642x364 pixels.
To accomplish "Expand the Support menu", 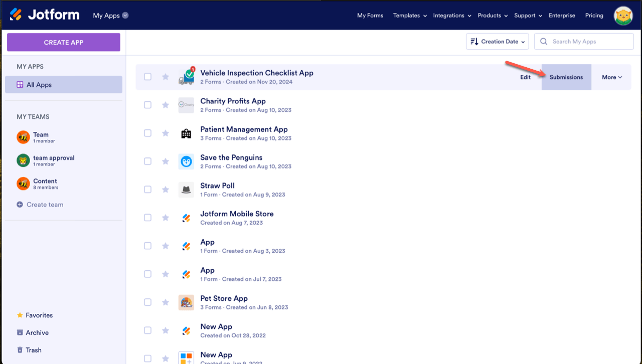I will click(x=528, y=16).
